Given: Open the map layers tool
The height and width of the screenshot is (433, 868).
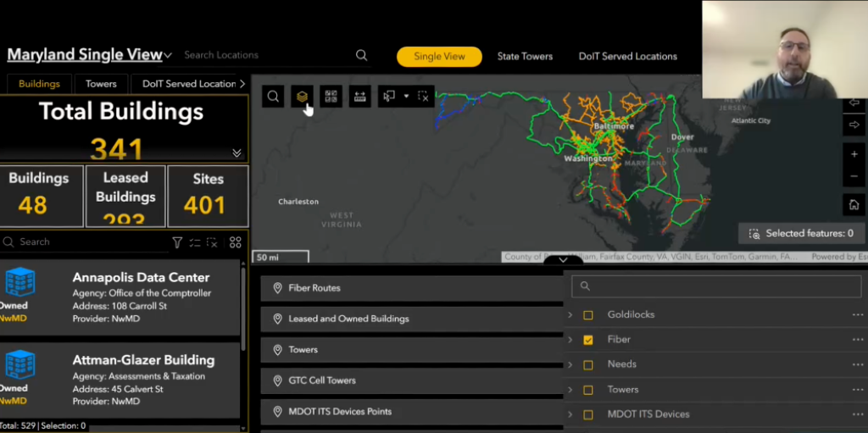Looking at the screenshot, I should (x=302, y=97).
